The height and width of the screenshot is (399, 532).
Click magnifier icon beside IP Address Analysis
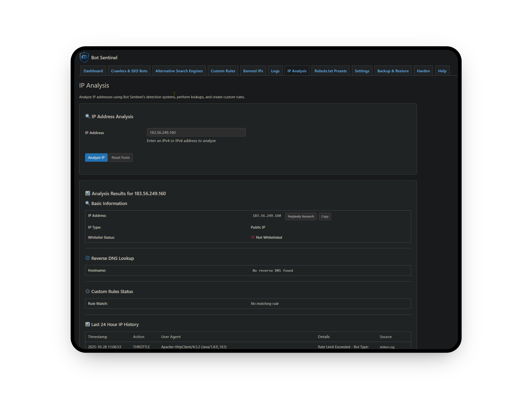(x=88, y=116)
